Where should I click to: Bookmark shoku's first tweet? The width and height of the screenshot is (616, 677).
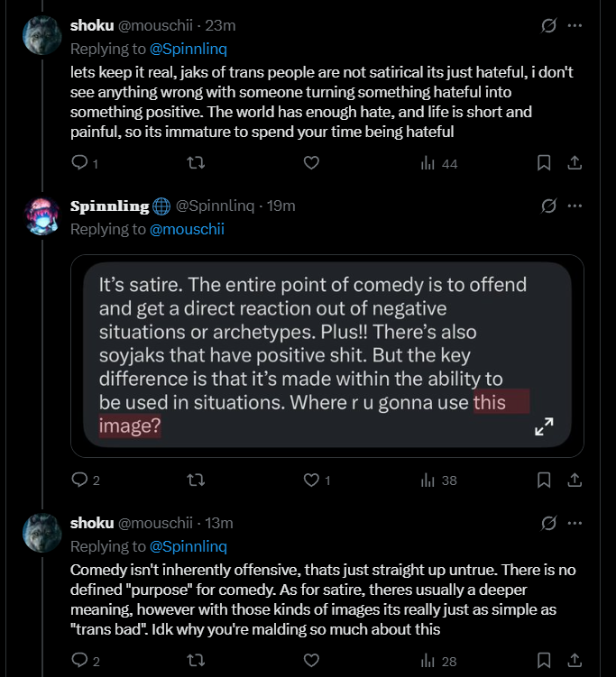click(544, 163)
